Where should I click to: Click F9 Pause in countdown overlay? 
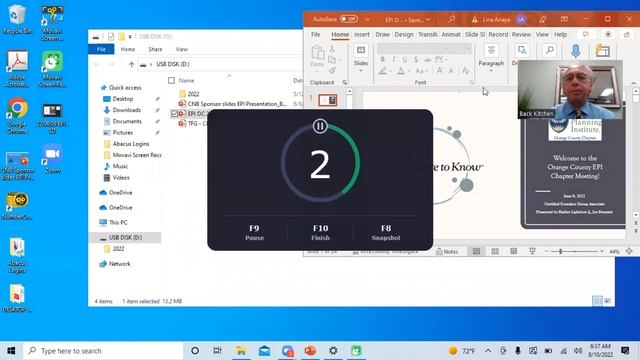254,232
